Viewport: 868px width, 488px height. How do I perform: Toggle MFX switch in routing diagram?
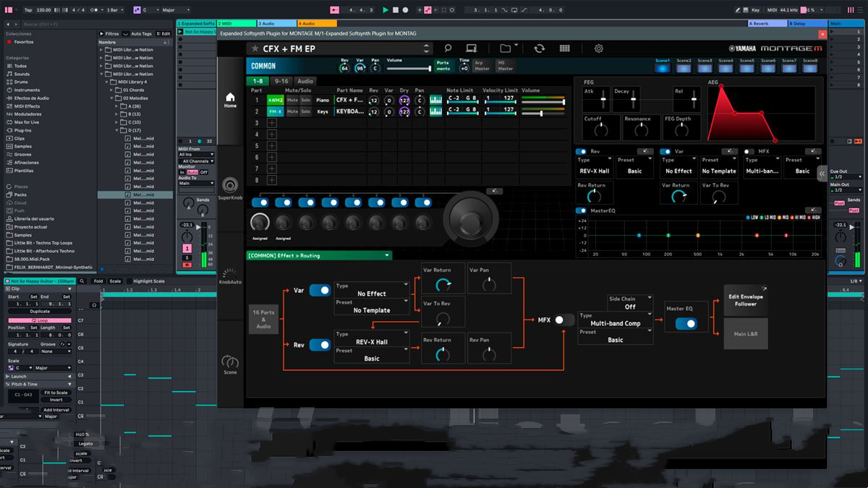point(564,320)
